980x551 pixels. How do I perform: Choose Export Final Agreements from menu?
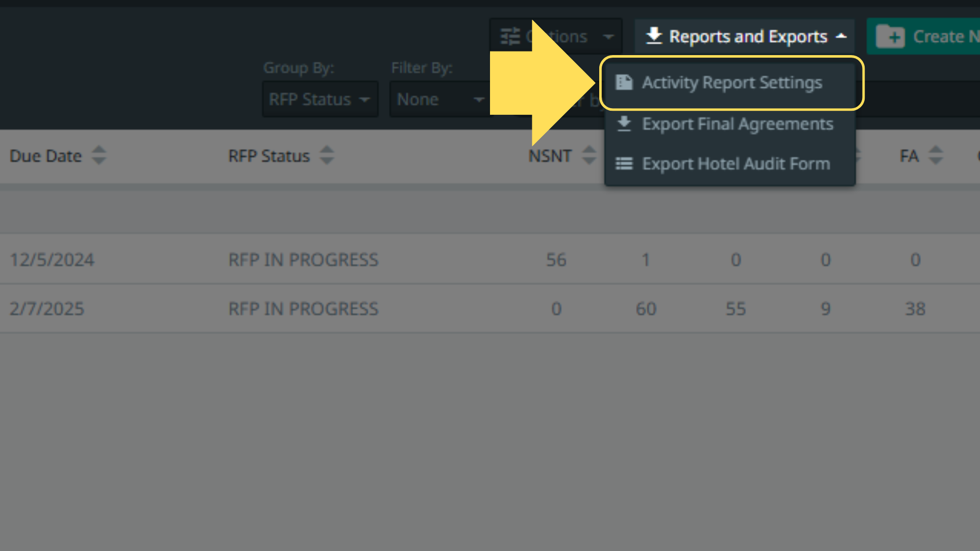(737, 124)
